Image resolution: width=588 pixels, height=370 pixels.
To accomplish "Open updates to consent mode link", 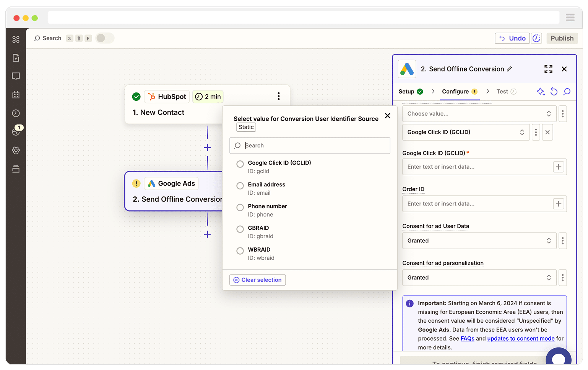I will [x=521, y=339].
